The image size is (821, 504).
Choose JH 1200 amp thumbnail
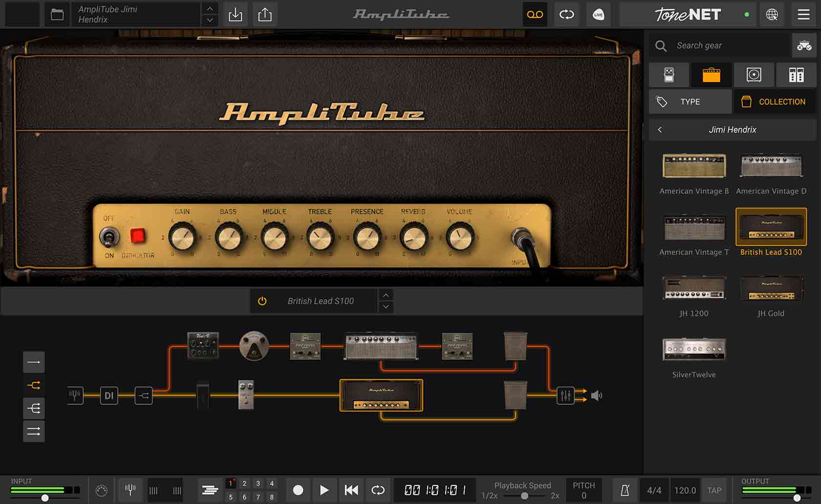[694, 288]
